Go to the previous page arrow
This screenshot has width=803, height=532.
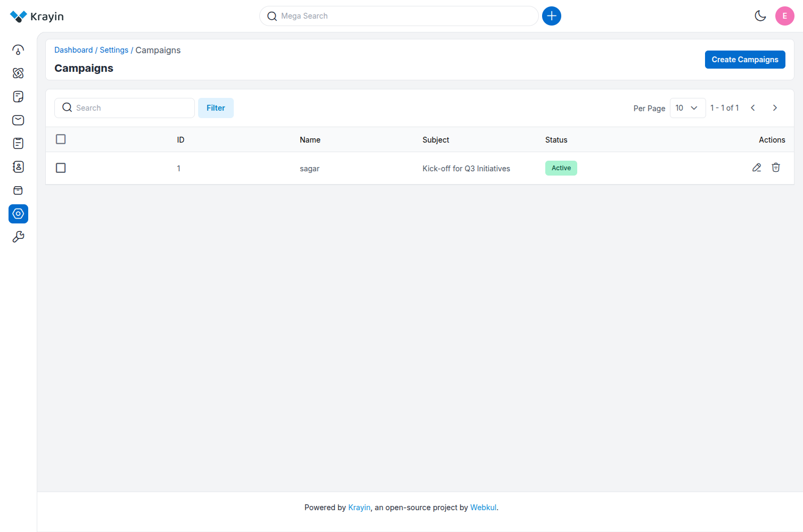753,108
